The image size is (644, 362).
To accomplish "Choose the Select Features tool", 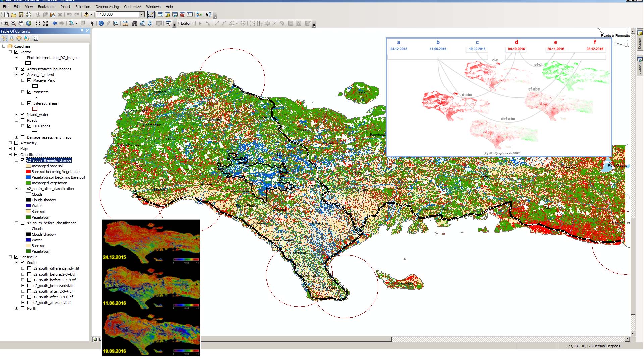I will click(71, 23).
